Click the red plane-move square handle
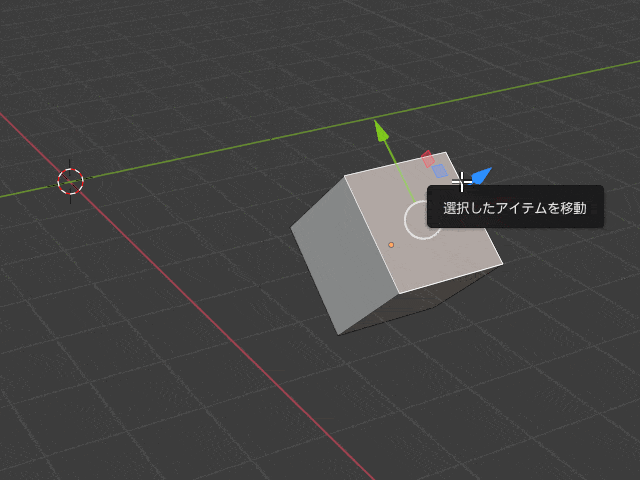The image size is (640, 480). coord(428,159)
